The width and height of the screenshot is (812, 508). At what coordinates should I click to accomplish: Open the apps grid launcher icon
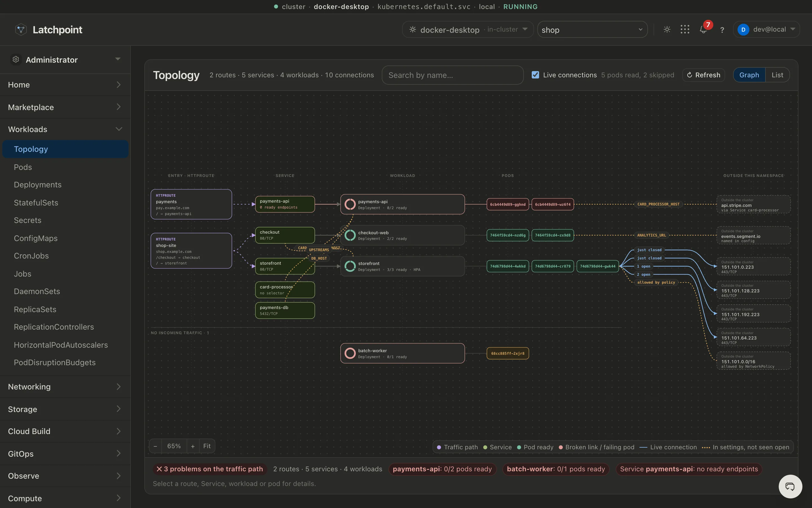pos(685,30)
